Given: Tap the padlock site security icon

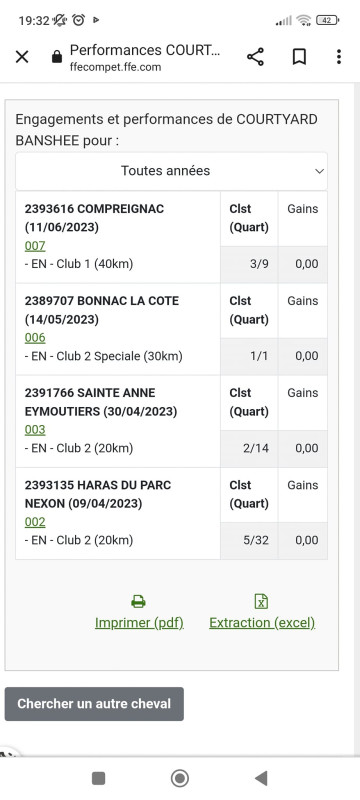Looking at the screenshot, I should tap(57, 57).
